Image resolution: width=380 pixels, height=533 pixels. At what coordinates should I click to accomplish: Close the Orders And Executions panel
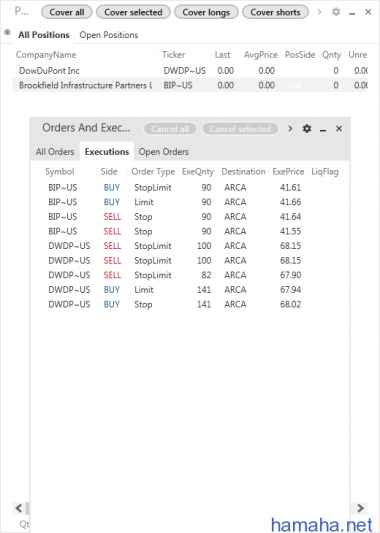(339, 129)
